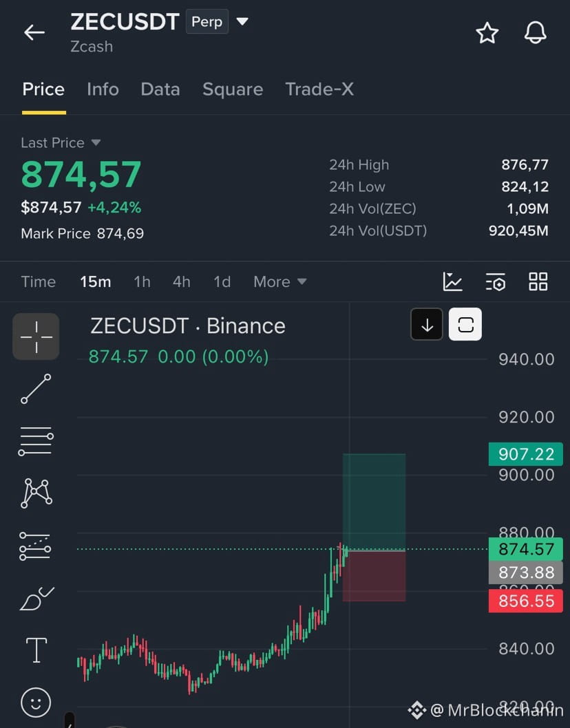Click the 856.55 stop-loss price label
Image resolution: width=570 pixels, height=728 pixels.
(526, 601)
